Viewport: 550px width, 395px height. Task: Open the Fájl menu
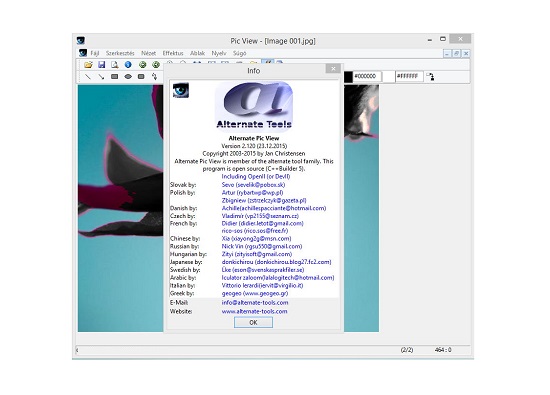click(95, 53)
